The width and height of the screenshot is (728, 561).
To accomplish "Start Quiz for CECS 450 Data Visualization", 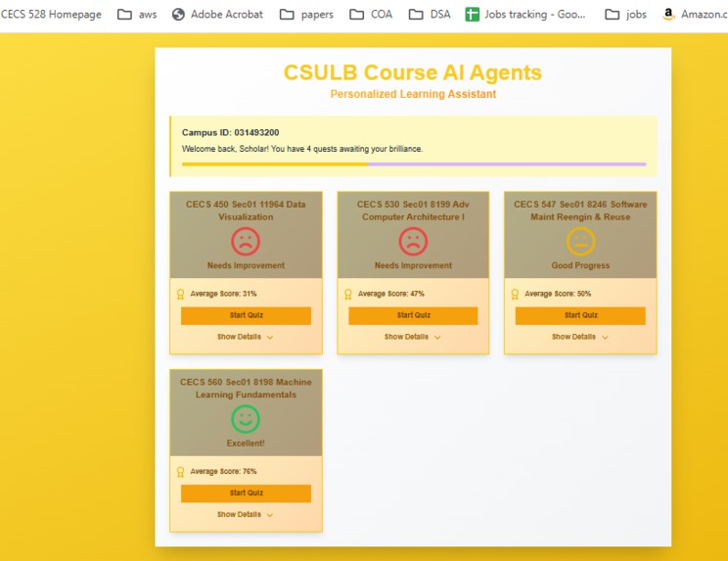I will pos(246,315).
